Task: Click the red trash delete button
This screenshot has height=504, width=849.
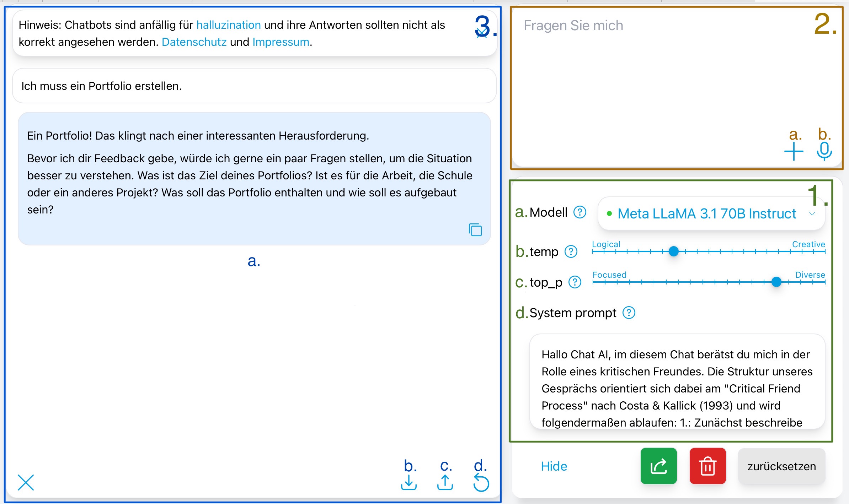Action: tap(707, 466)
